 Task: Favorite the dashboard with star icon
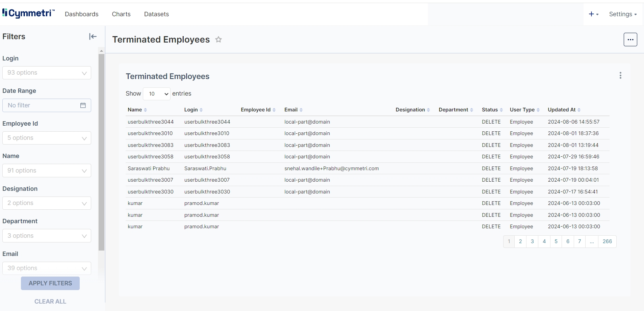point(218,40)
